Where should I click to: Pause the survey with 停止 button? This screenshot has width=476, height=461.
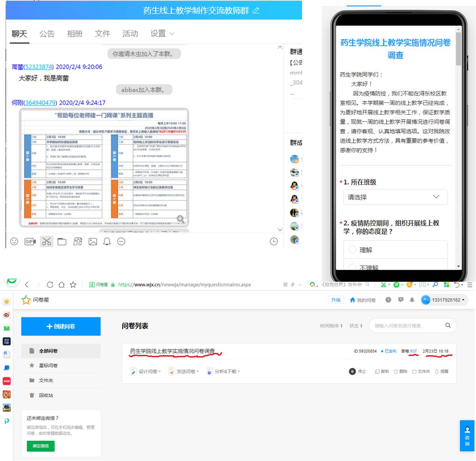click(x=357, y=372)
